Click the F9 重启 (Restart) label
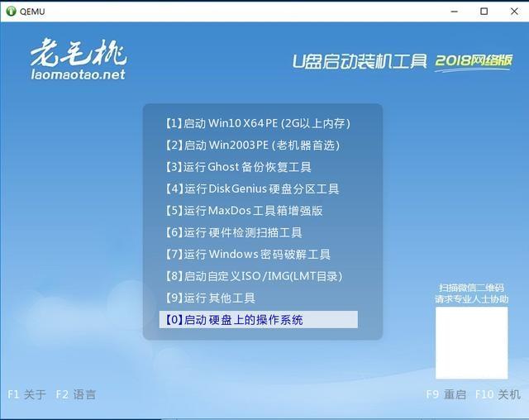Screen dimensions: 529x420 point(446,394)
